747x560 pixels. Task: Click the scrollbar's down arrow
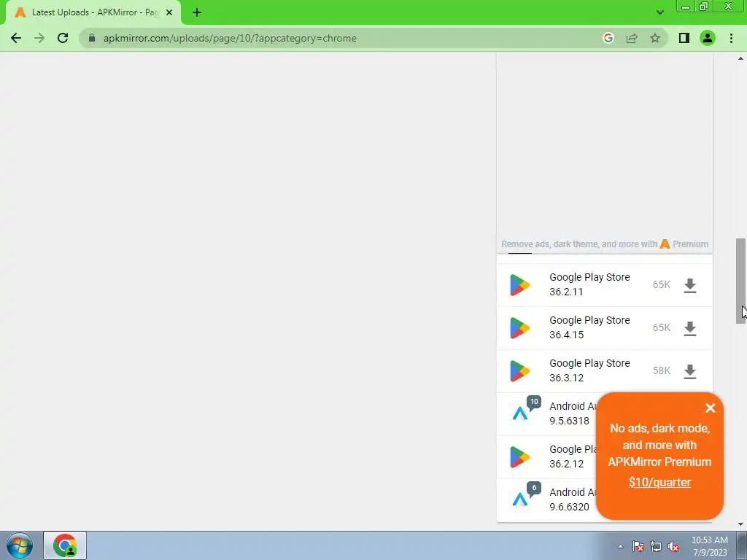740,524
